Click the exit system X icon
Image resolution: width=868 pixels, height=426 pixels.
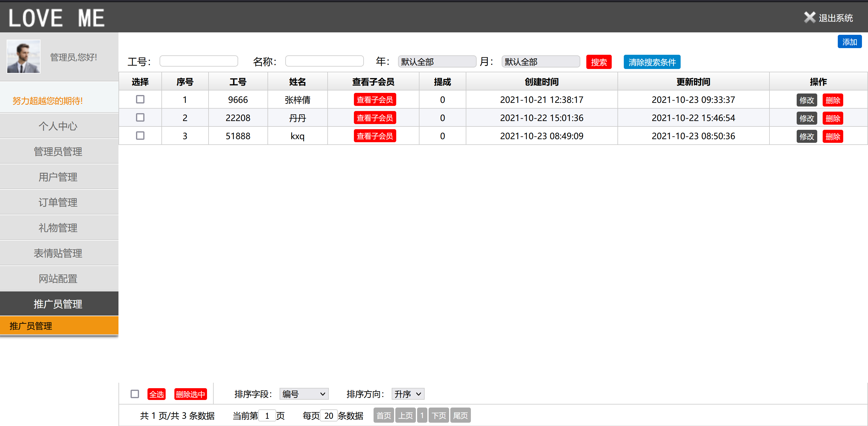809,18
